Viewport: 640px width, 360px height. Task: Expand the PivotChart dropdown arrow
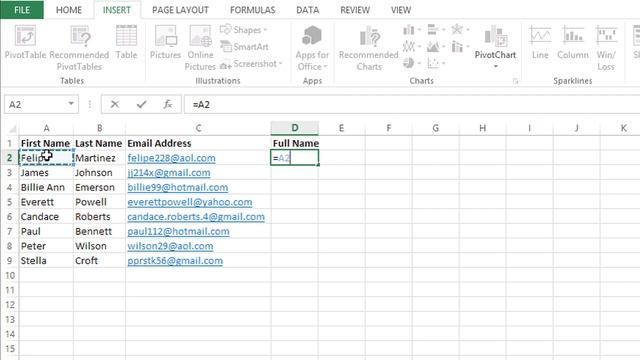coord(496,67)
